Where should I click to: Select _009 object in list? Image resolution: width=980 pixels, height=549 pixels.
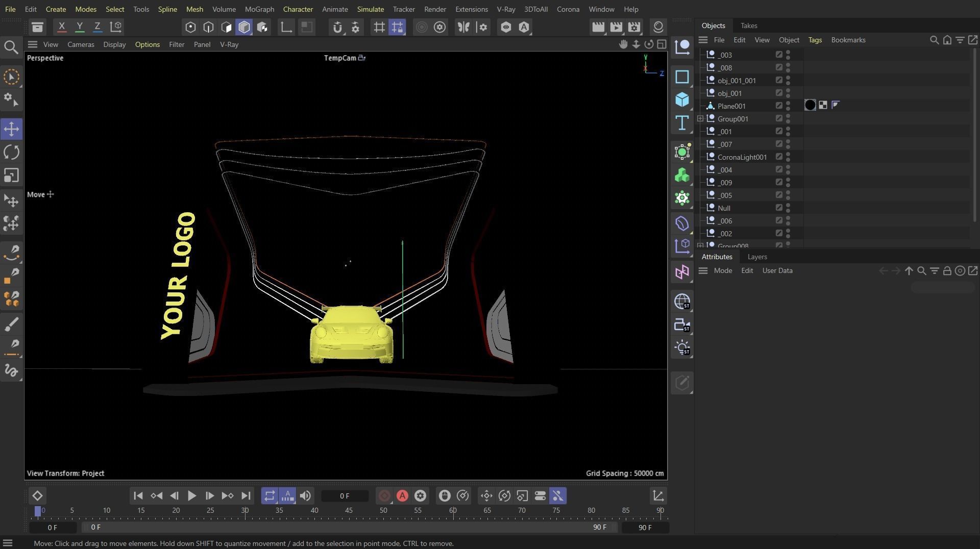tap(725, 183)
